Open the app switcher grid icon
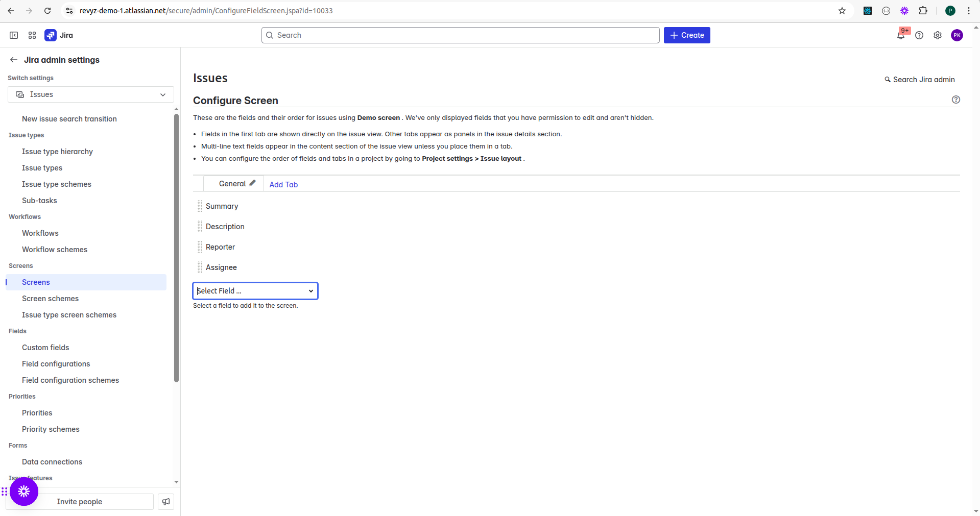This screenshot has width=980, height=516. pos(32,35)
